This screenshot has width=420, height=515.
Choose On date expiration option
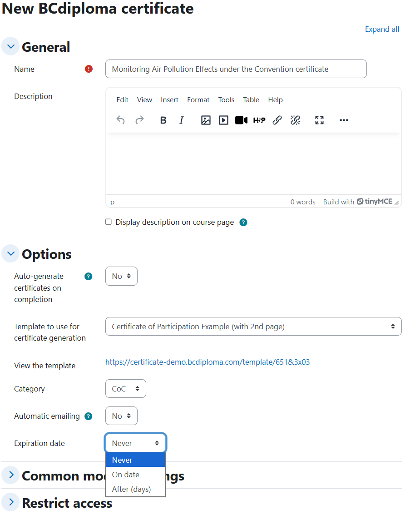(x=135, y=475)
